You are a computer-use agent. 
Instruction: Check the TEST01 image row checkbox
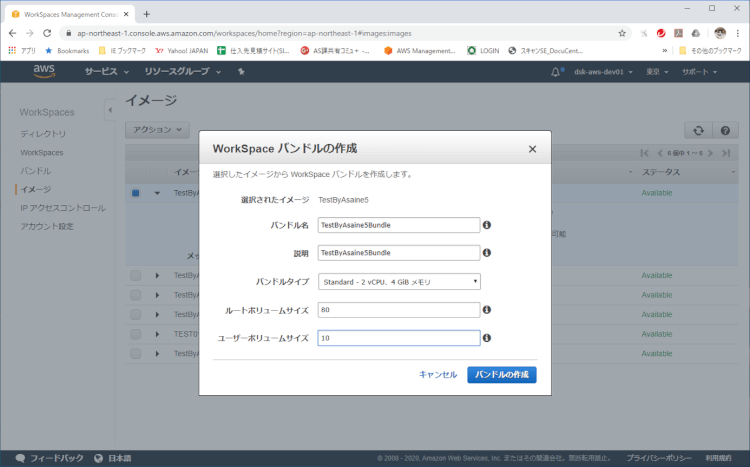click(x=135, y=334)
